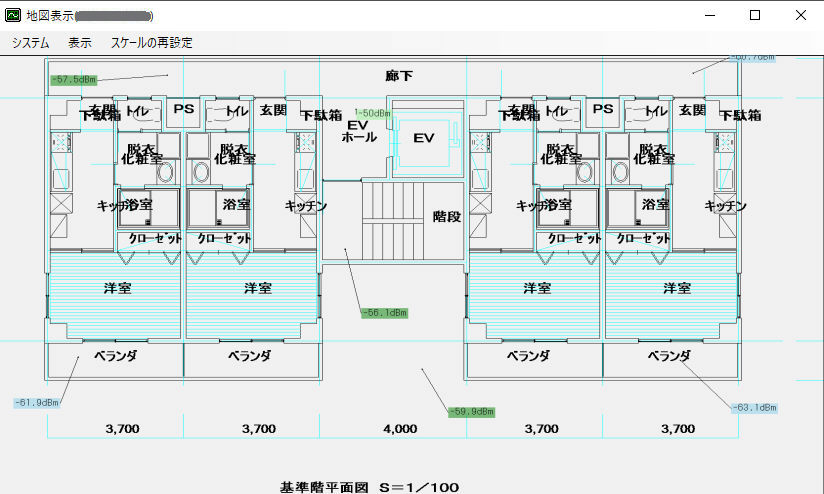Click the -59.9dBm green signal label
The image size is (824, 494).
tap(471, 411)
